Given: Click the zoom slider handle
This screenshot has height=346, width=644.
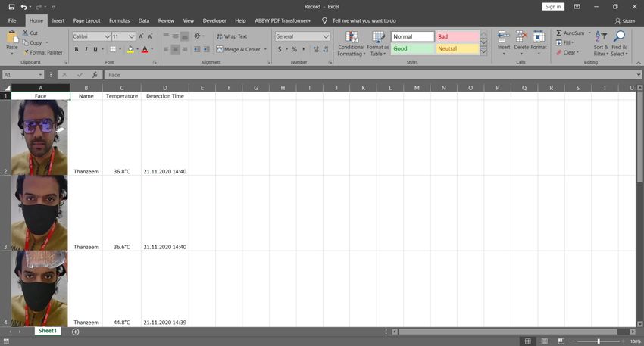Looking at the screenshot, I should 599,341.
